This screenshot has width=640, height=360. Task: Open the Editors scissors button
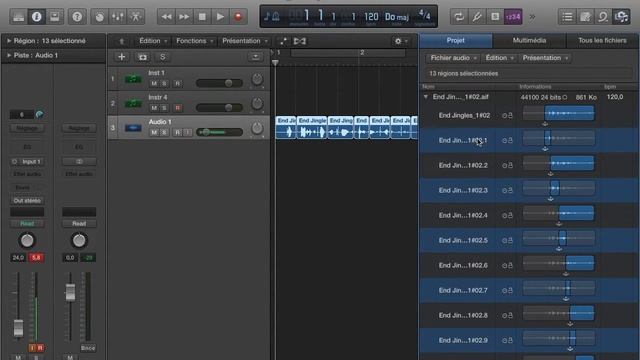tap(136, 17)
